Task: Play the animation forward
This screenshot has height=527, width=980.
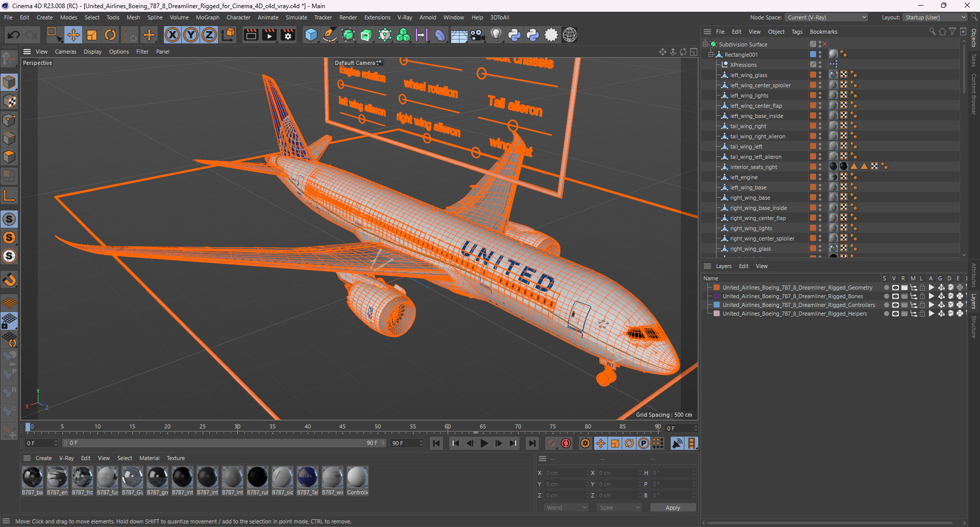Action: click(484, 443)
